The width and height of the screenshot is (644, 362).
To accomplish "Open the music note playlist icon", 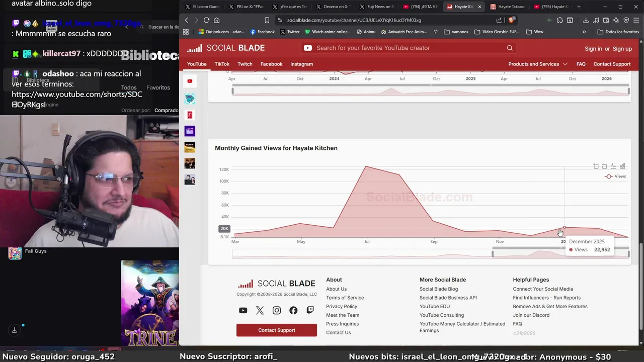I will click(x=596, y=20).
